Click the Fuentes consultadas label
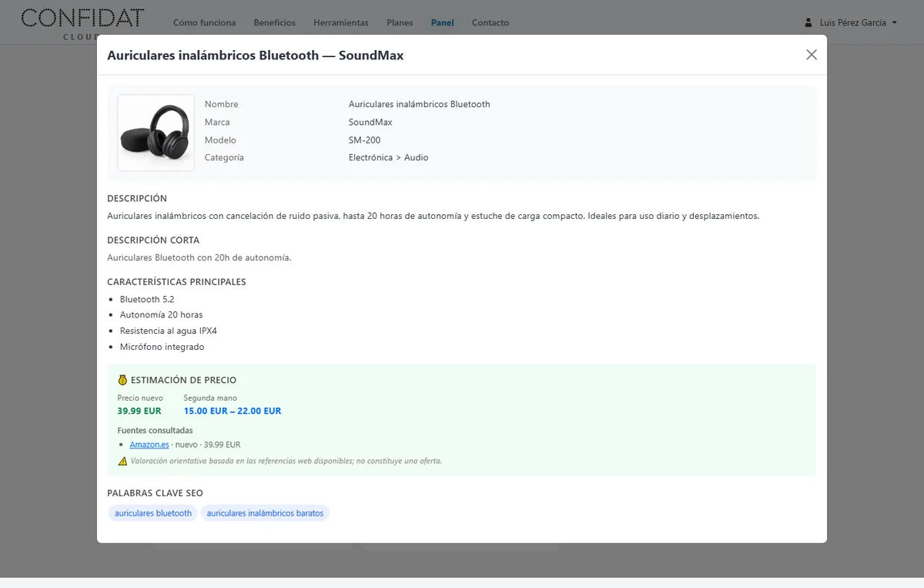Viewport: 924px width, 588px height. tap(156, 430)
